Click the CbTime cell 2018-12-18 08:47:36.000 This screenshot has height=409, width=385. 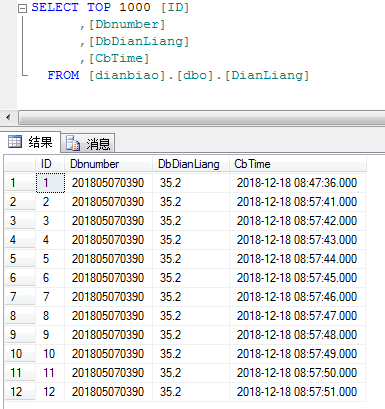point(298,183)
